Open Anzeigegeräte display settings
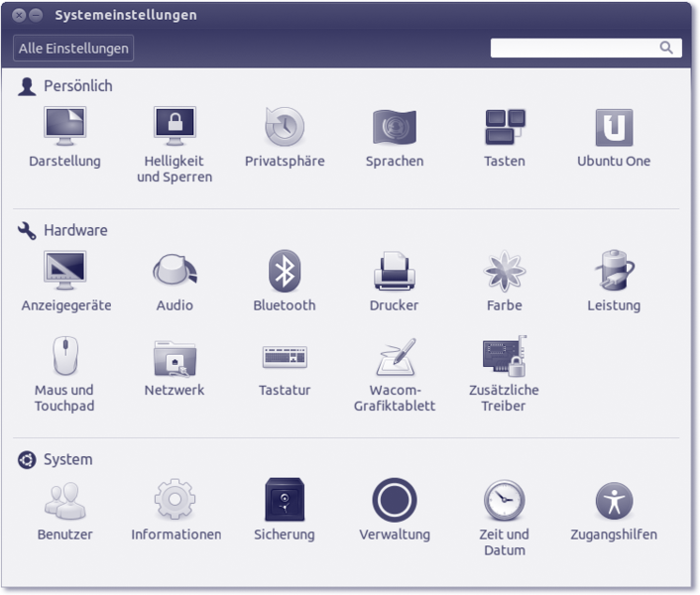Image resolution: width=700 pixels, height=595 pixels. point(65,273)
